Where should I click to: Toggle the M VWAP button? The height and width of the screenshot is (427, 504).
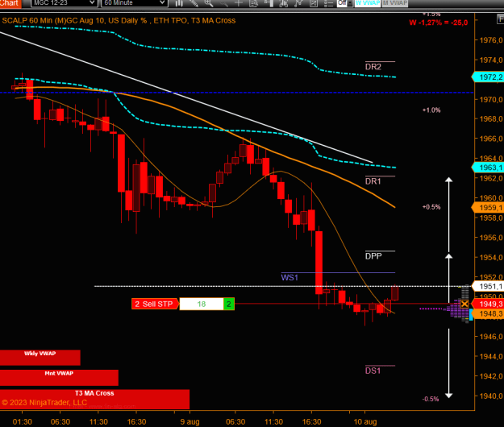pos(394,3)
